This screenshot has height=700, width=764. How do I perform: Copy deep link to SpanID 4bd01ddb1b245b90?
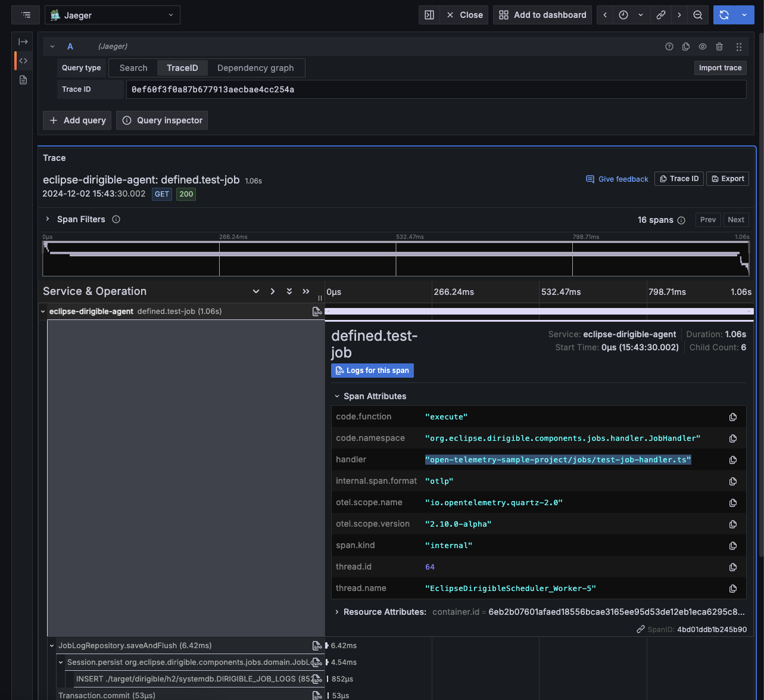click(641, 629)
